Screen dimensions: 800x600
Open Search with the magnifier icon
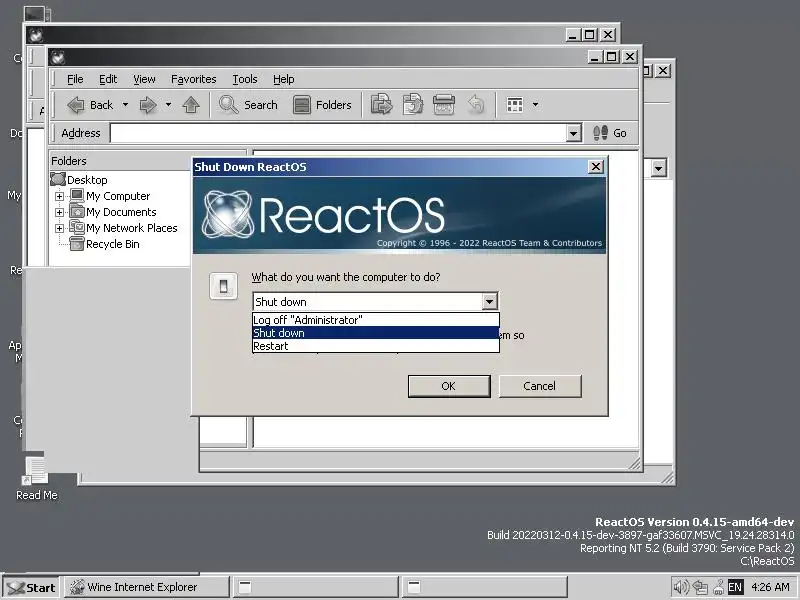pyautogui.click(x=228, y=105)
